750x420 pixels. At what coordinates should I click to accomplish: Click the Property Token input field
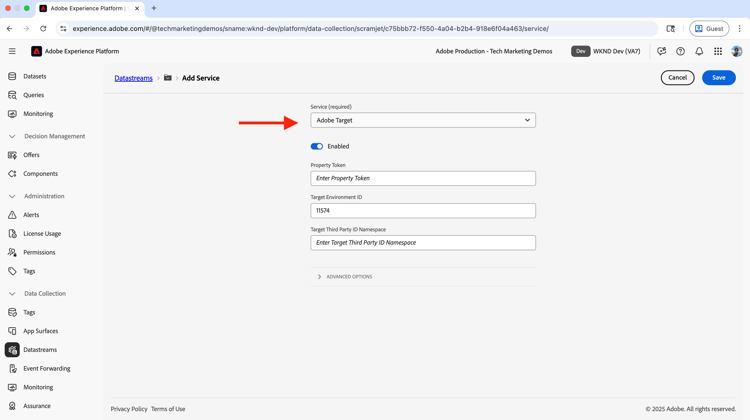pos(423,178)
